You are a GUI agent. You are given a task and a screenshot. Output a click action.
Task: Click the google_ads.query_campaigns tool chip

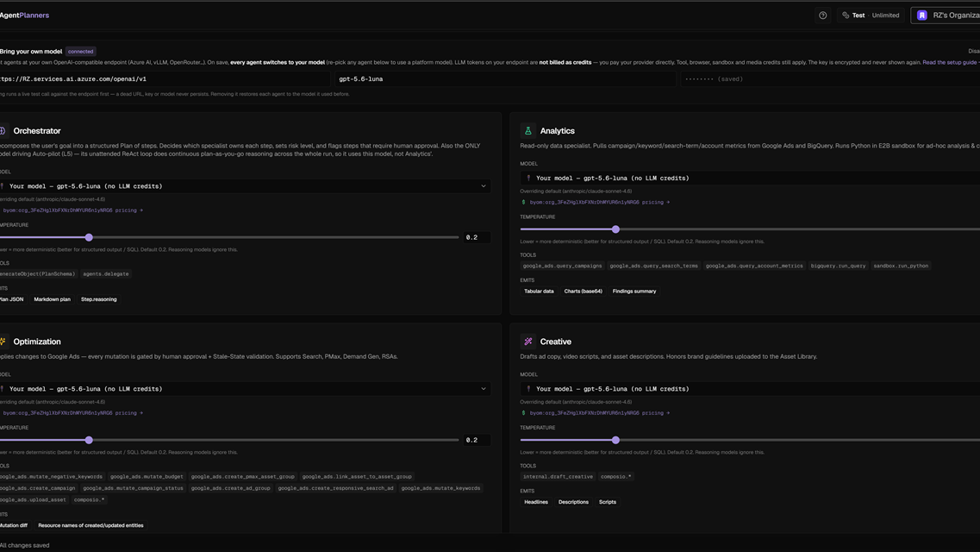[562, 266]
